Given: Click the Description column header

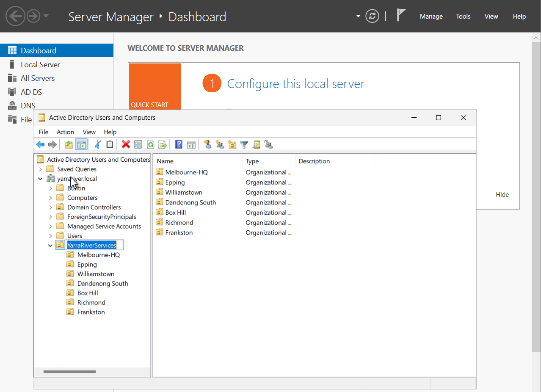Looking at the screenshot, I should (x=335, y=161).
